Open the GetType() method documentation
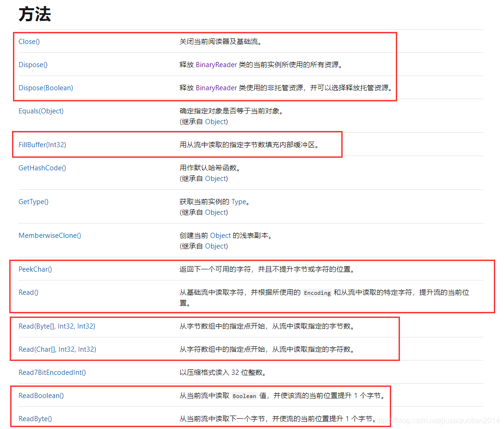 point(33,202)
